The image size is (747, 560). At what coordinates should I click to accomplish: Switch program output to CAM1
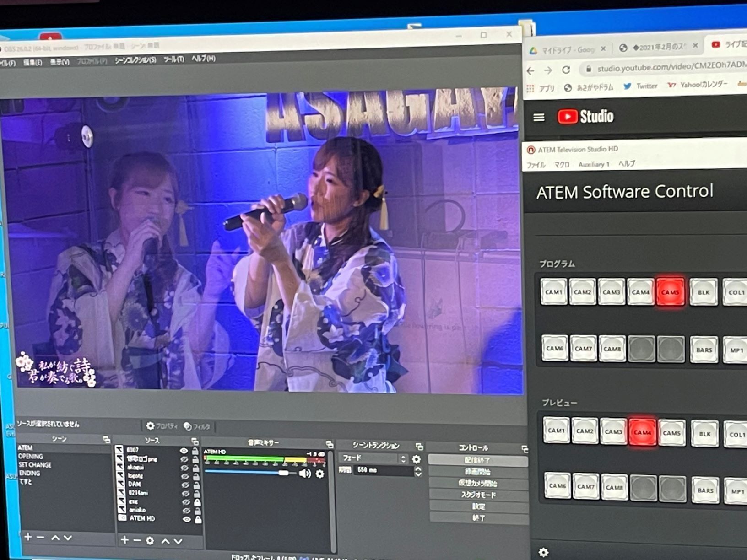[x=553, y=292]
